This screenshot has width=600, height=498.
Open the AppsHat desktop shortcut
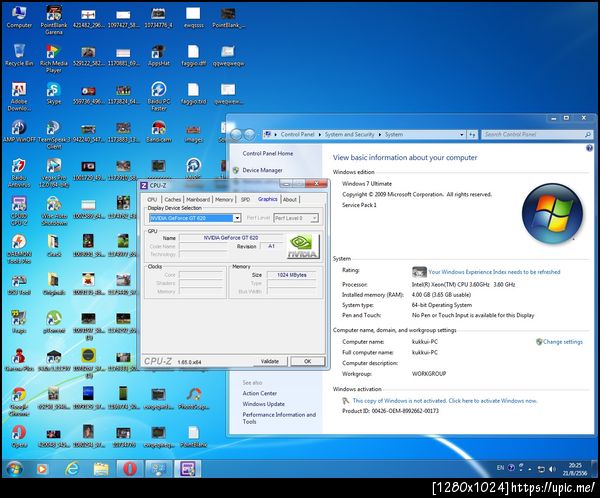pyautogui.click(x=158, y=56)
